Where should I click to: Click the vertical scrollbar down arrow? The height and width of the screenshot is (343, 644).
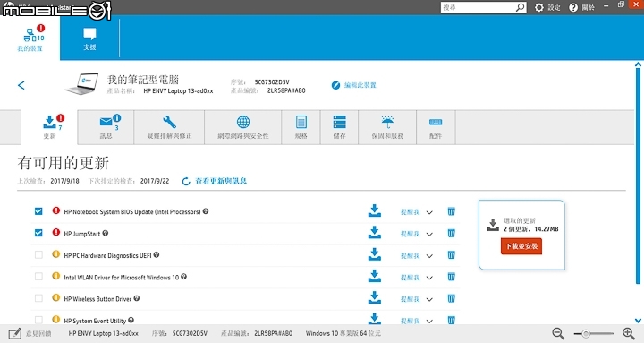pos(638,321)
